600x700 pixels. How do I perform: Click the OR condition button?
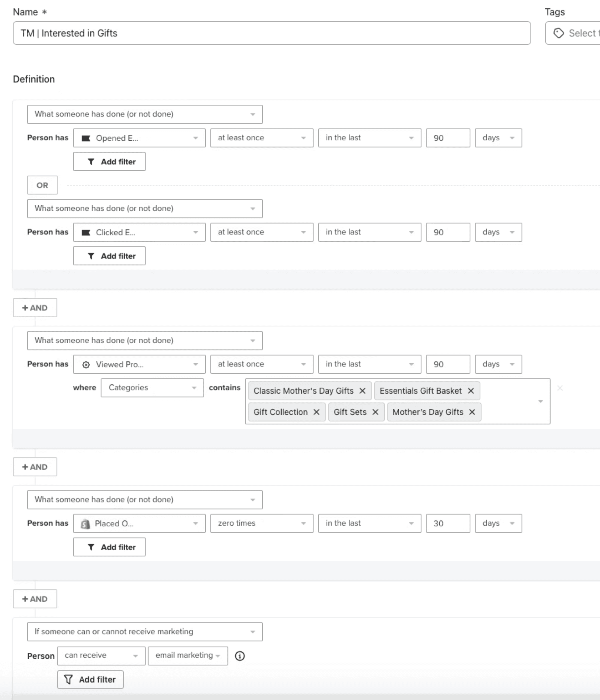coord(42,185)
